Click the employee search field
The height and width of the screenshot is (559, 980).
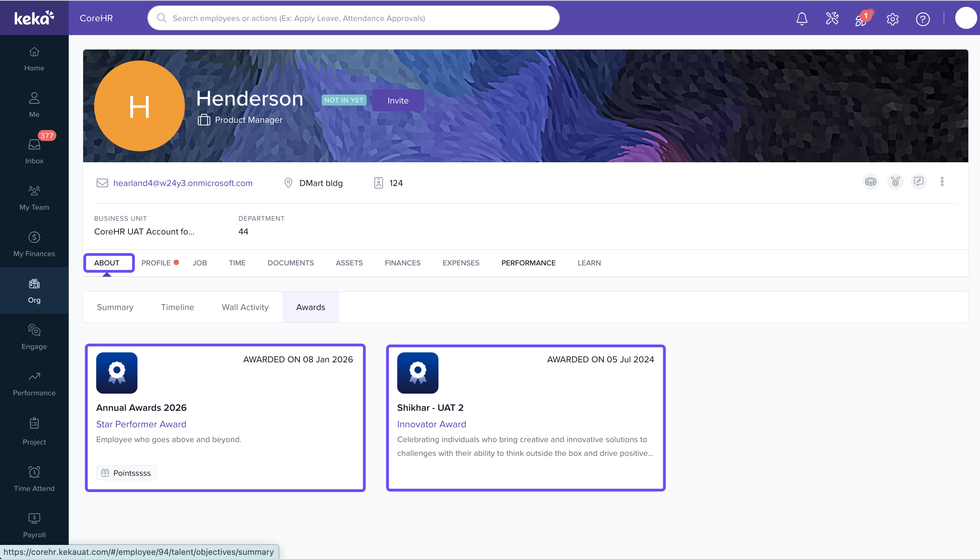coord(353,18)
